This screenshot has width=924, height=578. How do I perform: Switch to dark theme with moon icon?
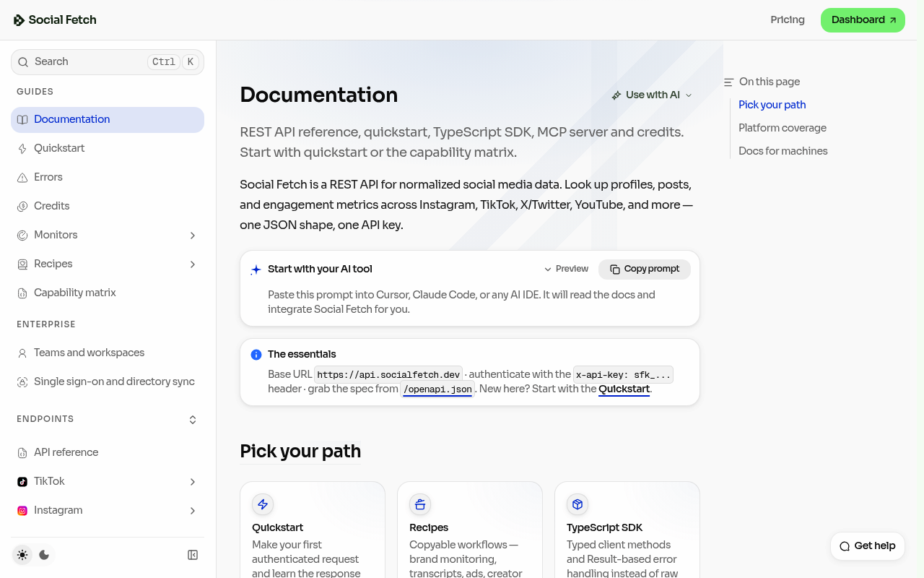coord(44,555)
